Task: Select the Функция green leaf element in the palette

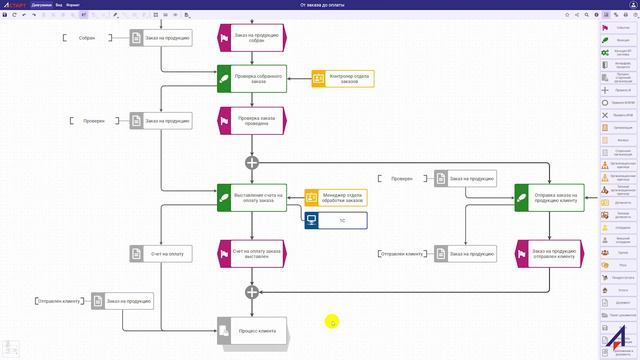Action: point(618,40)
